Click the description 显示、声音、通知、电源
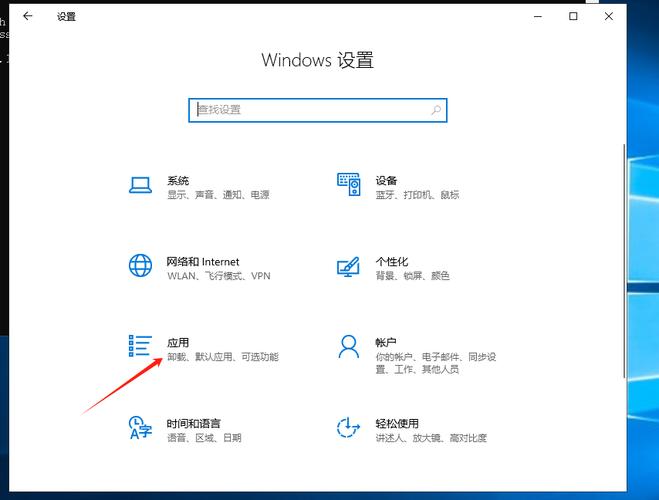The height and width of the screenshot is (500, 659). click(x=218, y=195)
